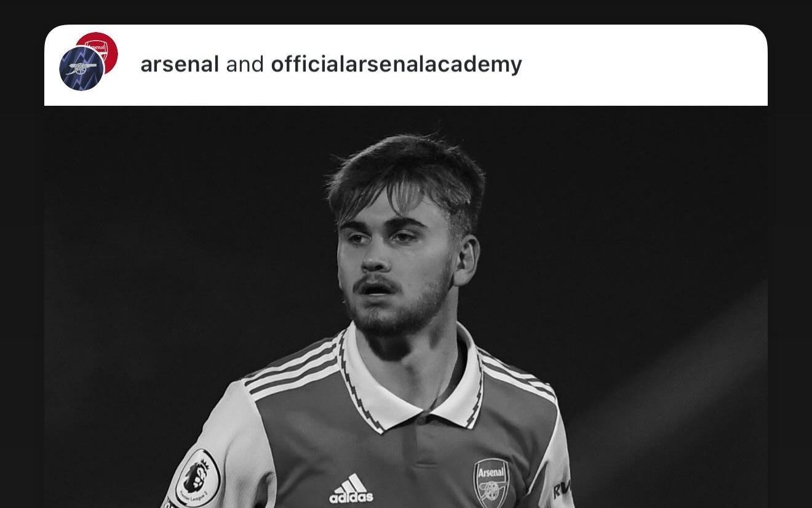Click the adidas logo on the shirt
812x508 pixels.
pos(351,489)
